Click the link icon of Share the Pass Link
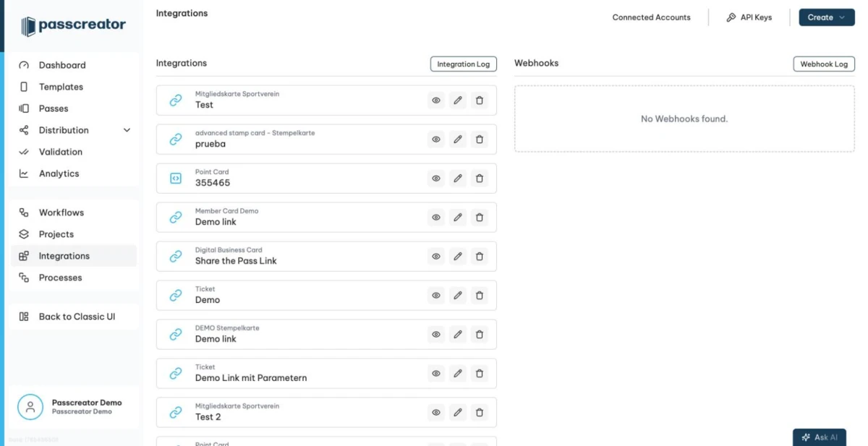 [x=176, y=257]
